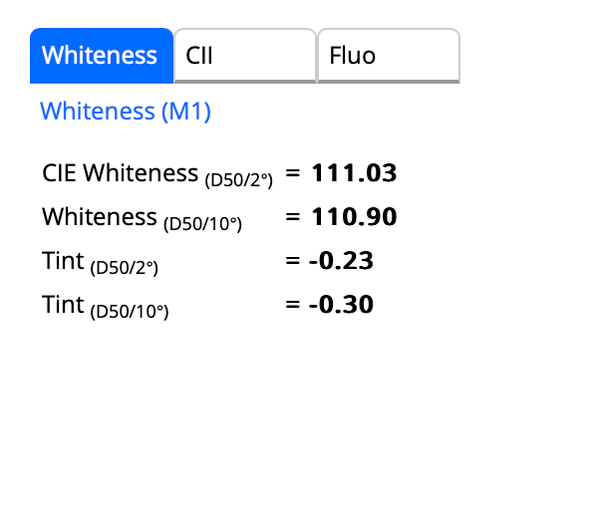Viewport: 600px width, 508px height.
Task: Click the (D50/2°) subscript after Tint
Action: [124, 268]
